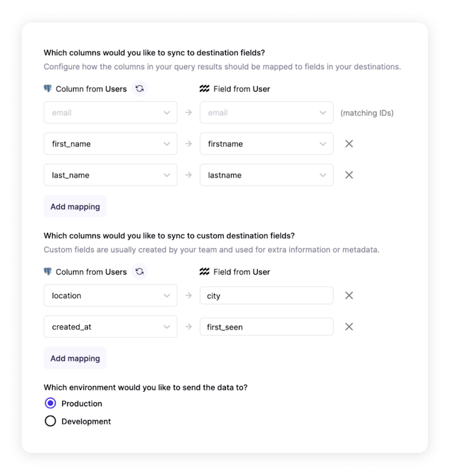453x476 pixels.
Task: Refresh columns in the top mapping section
Action: 139,88
